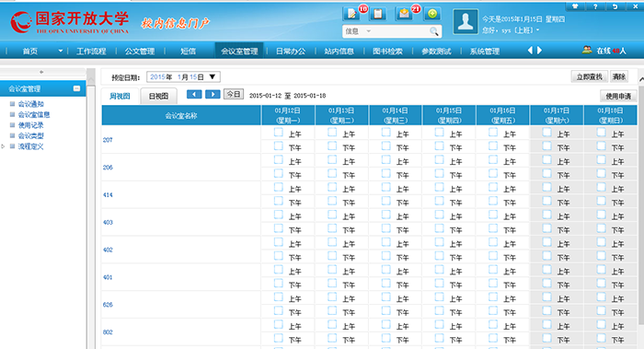Click the online users people icon
This screenshot has height=349, width=644.
click(587, 50)
